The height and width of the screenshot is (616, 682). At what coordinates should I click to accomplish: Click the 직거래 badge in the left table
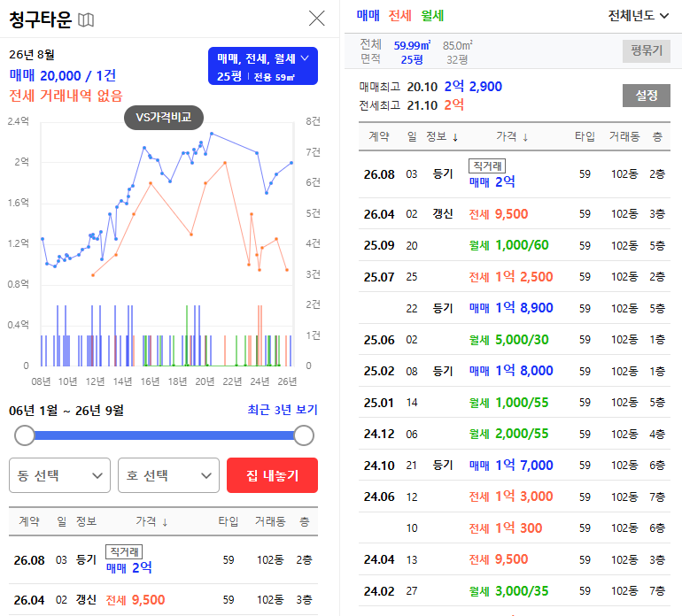click(124, 551)
